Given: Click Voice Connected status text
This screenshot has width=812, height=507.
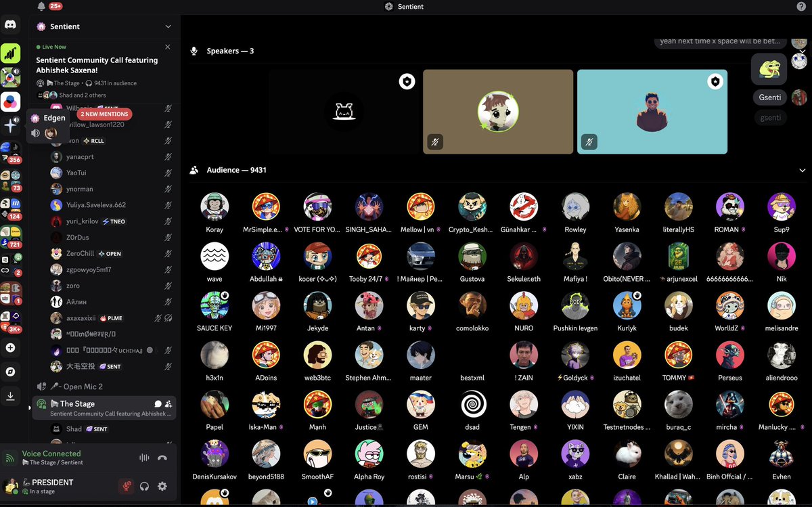Looking at the screenshot, I should click(x=51, y=454).
